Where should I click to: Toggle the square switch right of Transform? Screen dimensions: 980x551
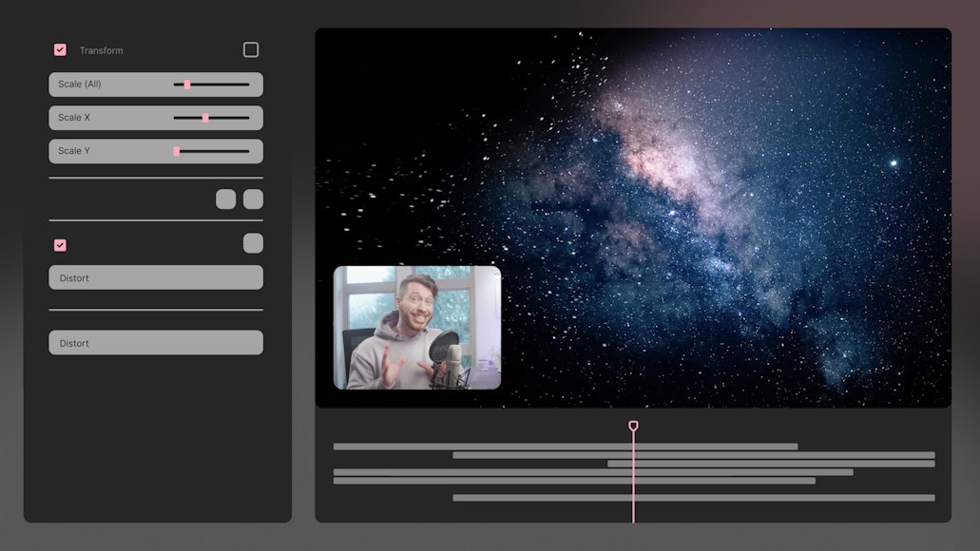[x=251, y=48]
